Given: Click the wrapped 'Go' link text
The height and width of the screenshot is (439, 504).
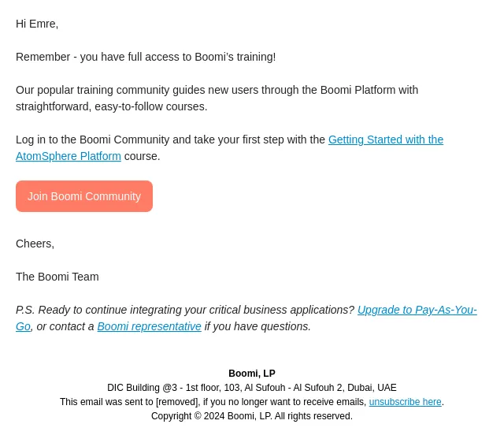Looking at the screenshot, I should point(23,326).
